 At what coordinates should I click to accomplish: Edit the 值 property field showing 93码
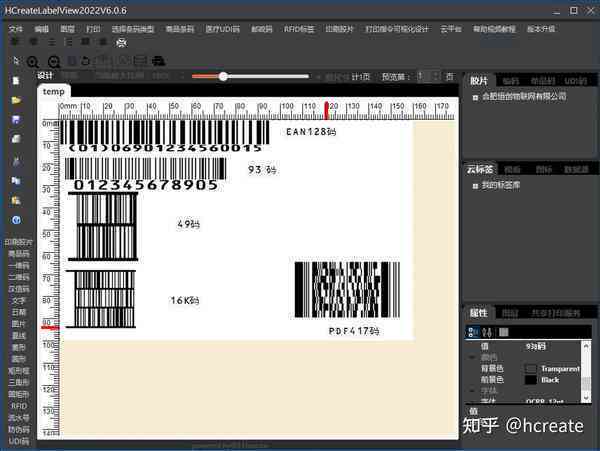point(553,347)
